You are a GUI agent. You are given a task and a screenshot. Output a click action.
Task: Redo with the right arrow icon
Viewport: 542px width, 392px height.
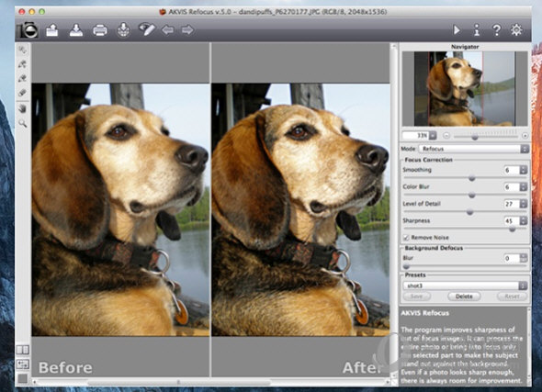point(187,30)
